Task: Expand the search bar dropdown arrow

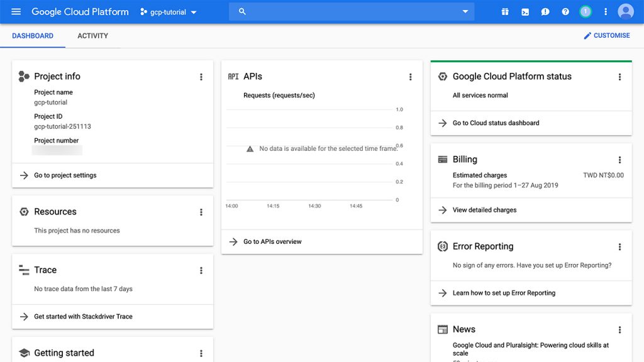Action: tap(465, 11)
